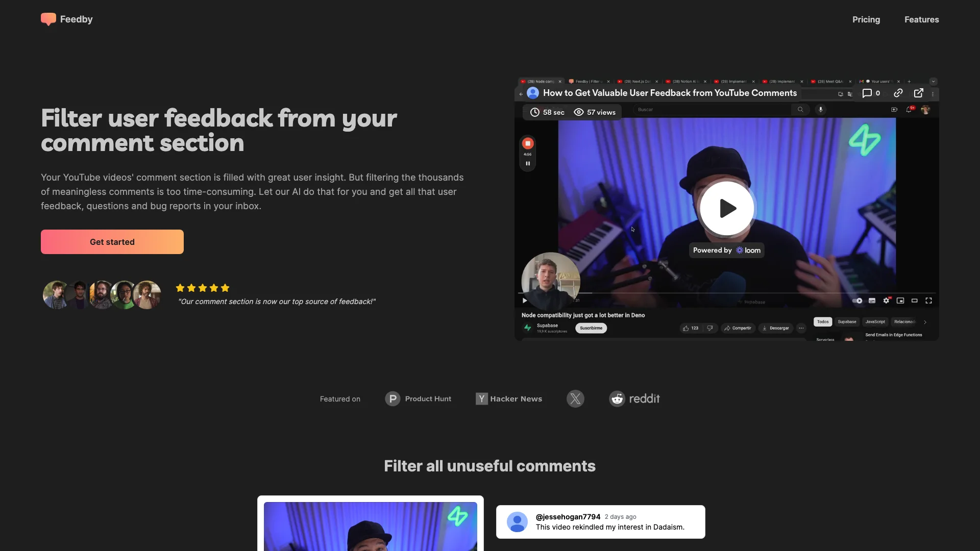Click the Features menu item
This screenshot has width=980, height=551.
click(921, 19)
